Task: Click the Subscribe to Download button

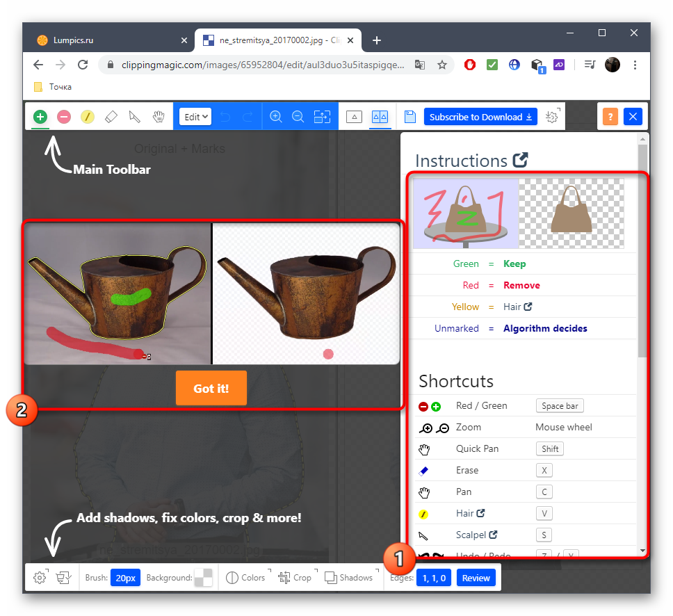Action: [x=480, y=117]
